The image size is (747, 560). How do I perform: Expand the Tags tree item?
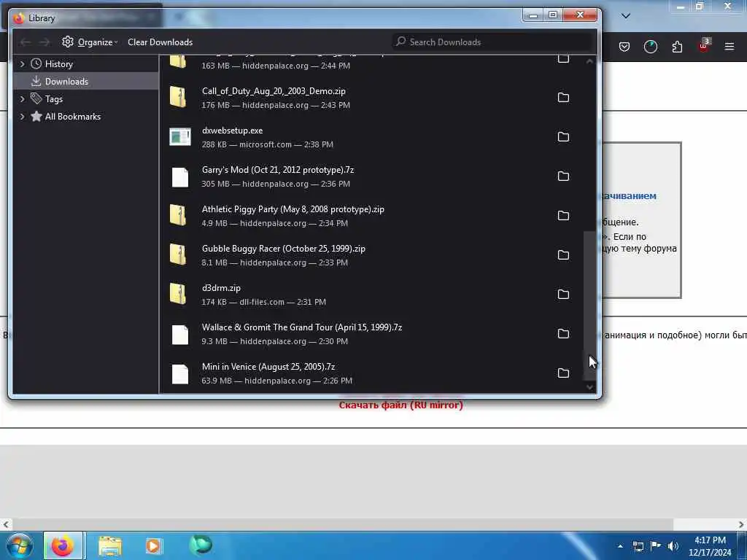click(22, 99)
